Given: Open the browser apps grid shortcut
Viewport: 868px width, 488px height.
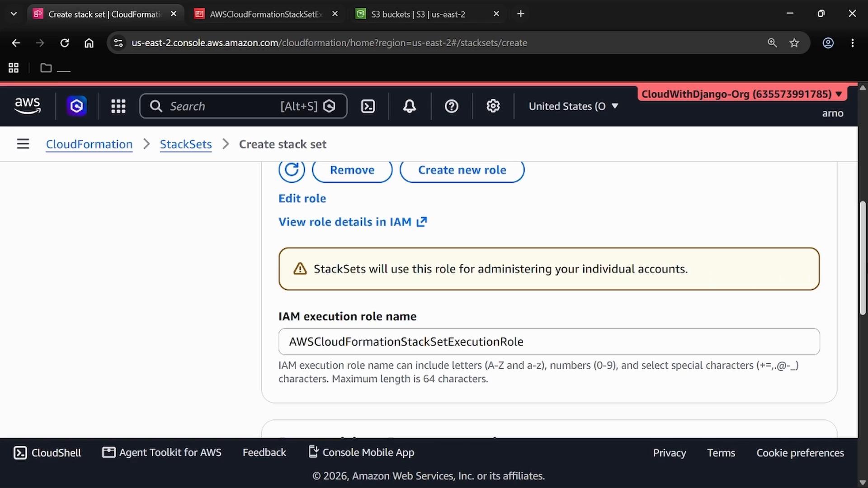Looking at the screenshot, I should pyautogui.click(x=14, y=68).
